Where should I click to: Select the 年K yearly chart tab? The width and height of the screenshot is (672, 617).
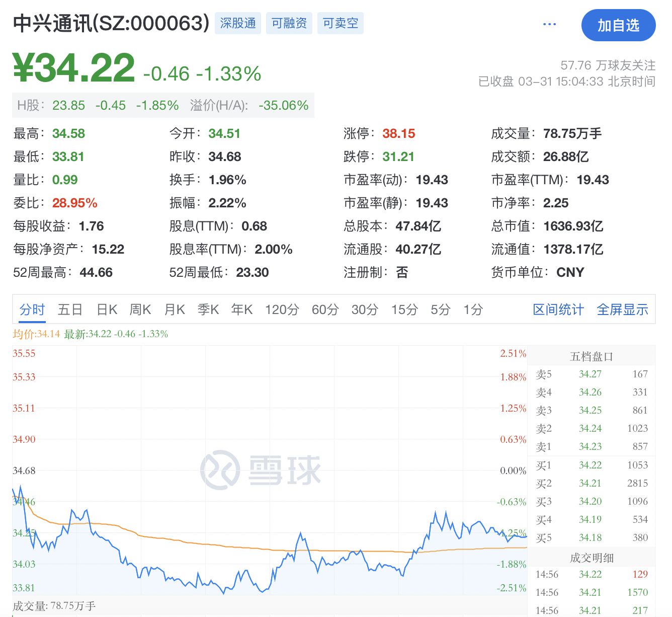point(242,310)
